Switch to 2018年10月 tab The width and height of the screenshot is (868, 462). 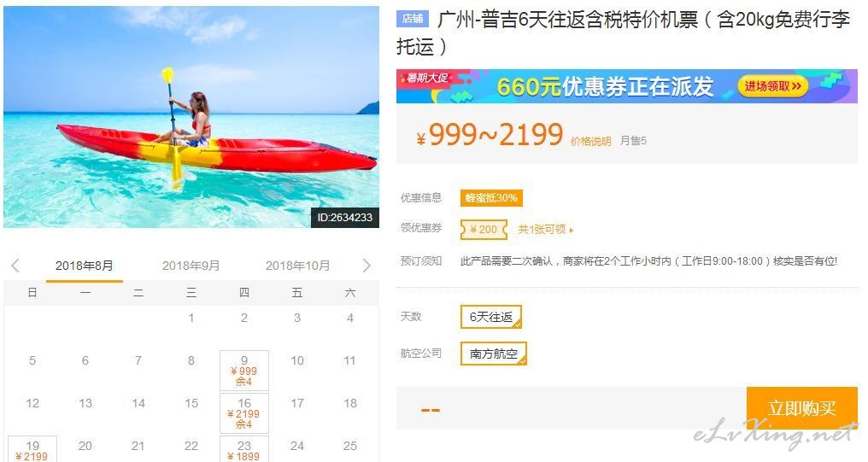click(298, 266)
